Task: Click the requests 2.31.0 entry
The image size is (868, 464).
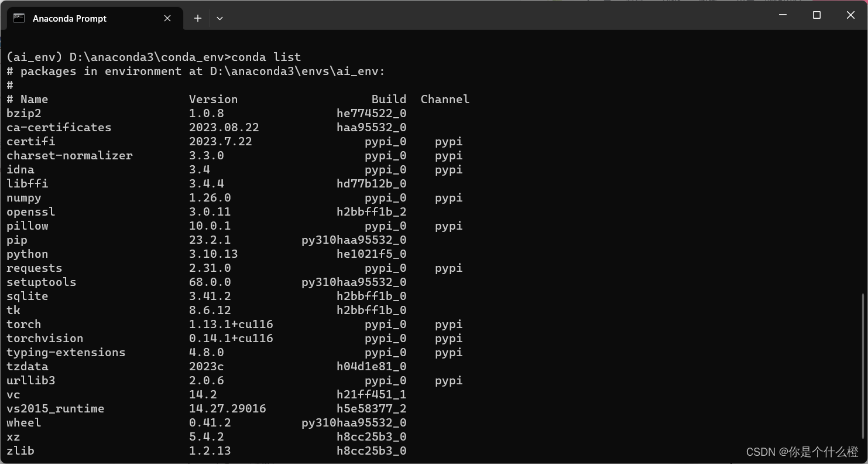Action: click(34, 268)
